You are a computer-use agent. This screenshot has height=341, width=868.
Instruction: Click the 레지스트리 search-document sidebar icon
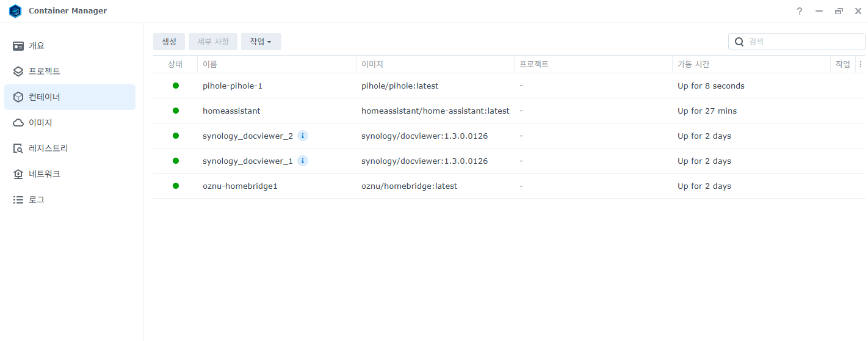pyautogui.click(x=18, y=148)
